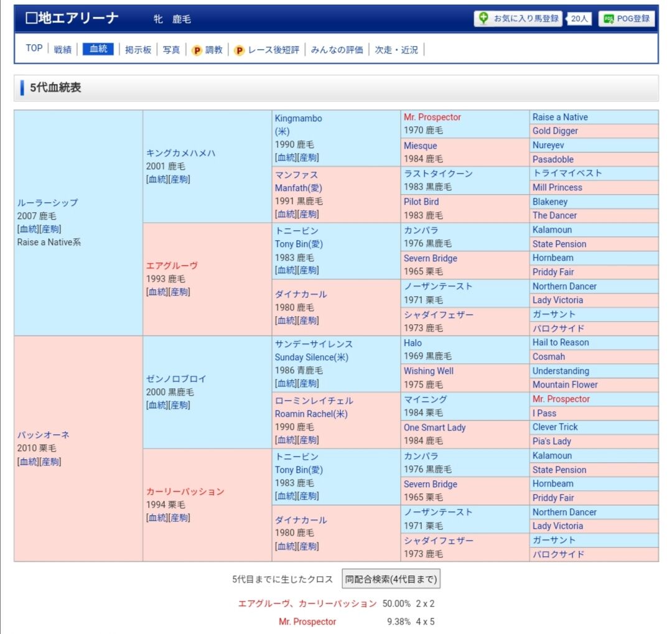Open the Hail to Reason link
This screenshot has width=672, height=634.
tap(561, 342)
